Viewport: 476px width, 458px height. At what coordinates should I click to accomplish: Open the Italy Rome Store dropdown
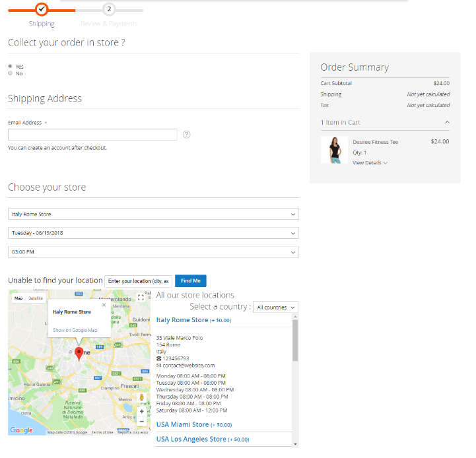coord(153,214)
